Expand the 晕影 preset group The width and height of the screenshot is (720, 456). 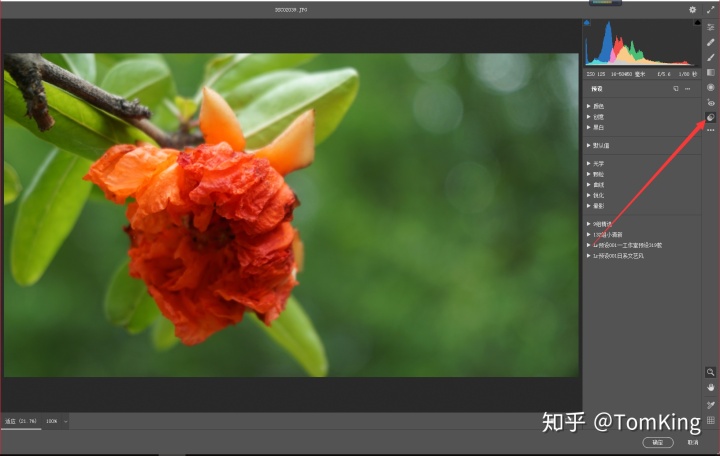(595, 206)
